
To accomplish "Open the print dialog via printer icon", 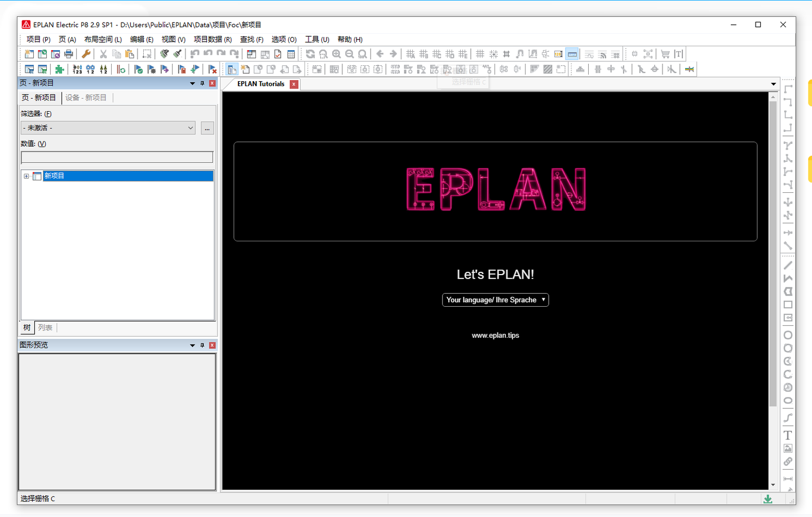I will (68, 54).
